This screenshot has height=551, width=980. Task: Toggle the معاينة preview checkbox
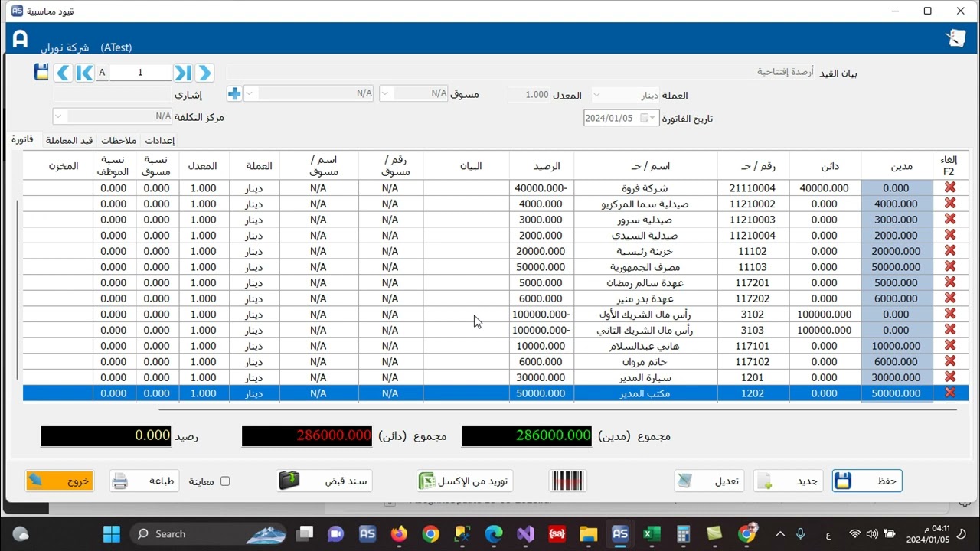pos(225,481)
